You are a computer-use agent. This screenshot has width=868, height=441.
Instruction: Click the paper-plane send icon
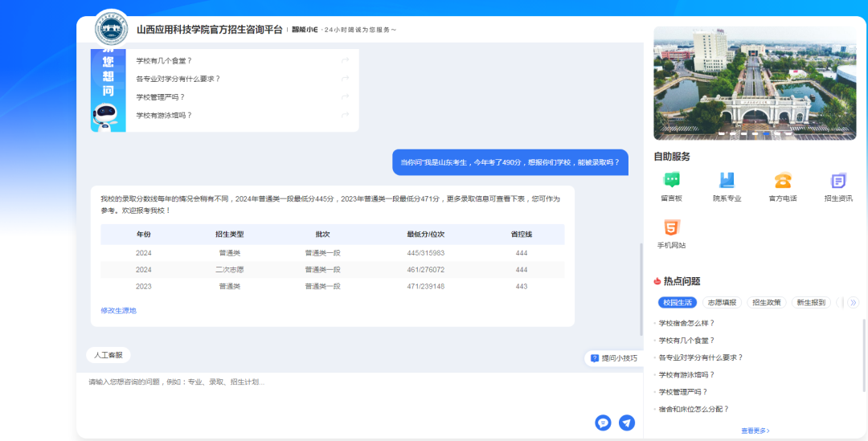coord(627,423)
